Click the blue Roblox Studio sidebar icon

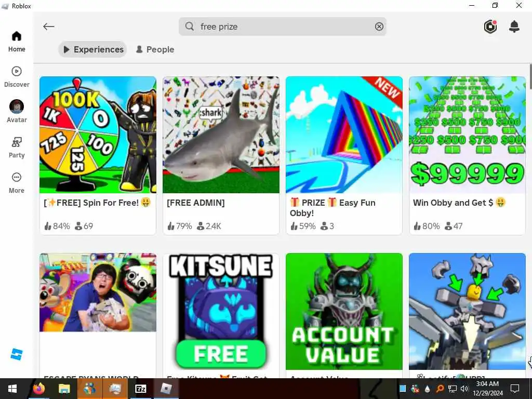[x=17, y=354]
